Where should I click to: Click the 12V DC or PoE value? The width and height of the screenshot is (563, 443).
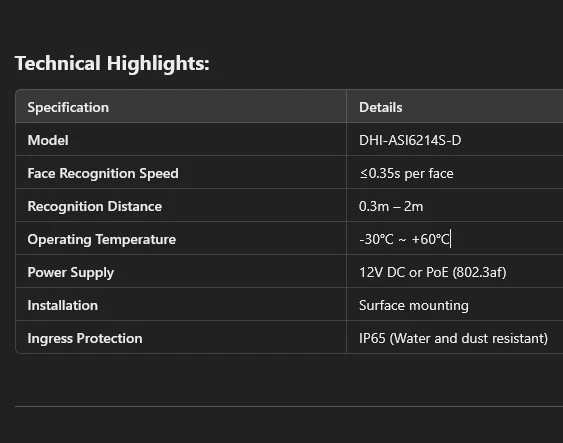433,272
